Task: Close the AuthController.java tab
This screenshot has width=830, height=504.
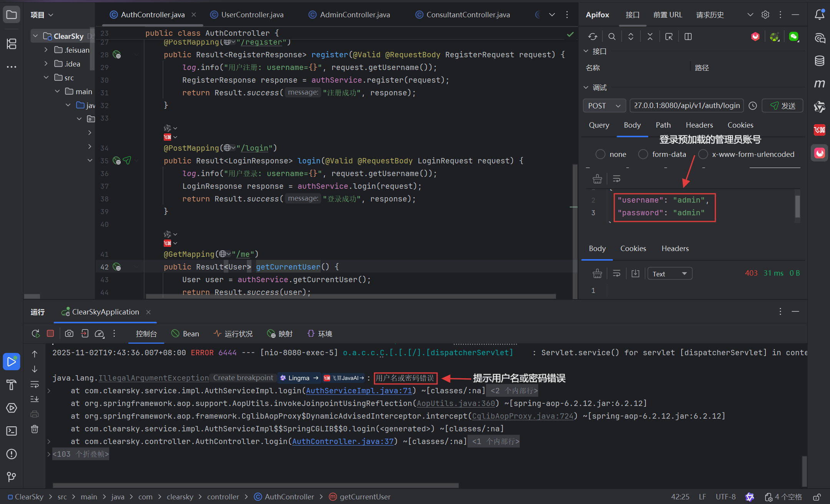Action: point(194,15)
